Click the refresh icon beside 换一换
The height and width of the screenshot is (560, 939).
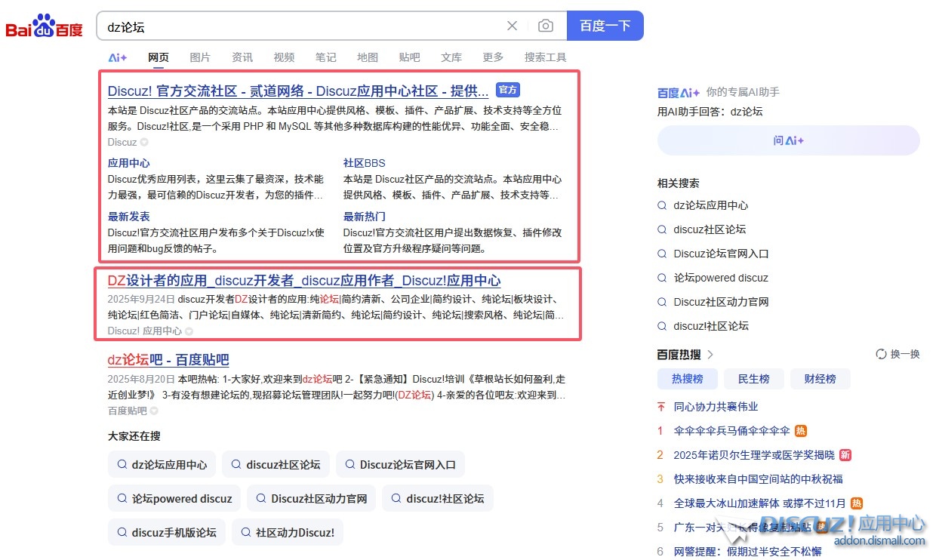881,355
